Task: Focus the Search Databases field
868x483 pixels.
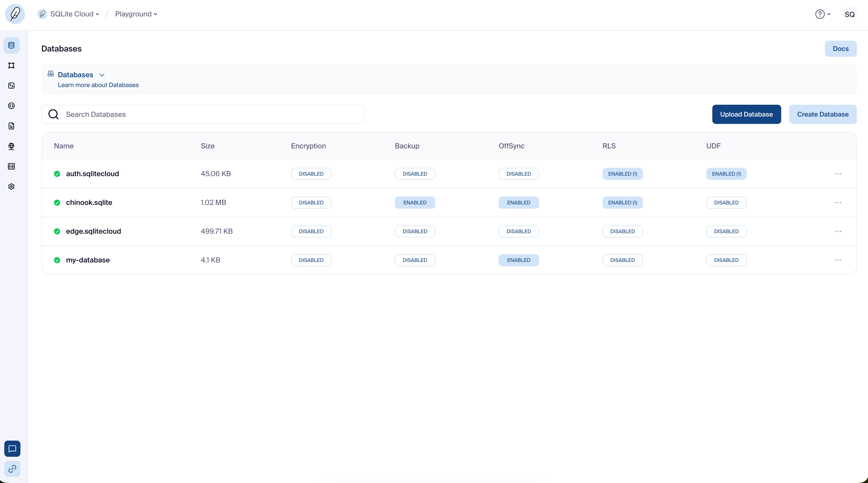Action: pyautogui.click(x=203, y=114)
